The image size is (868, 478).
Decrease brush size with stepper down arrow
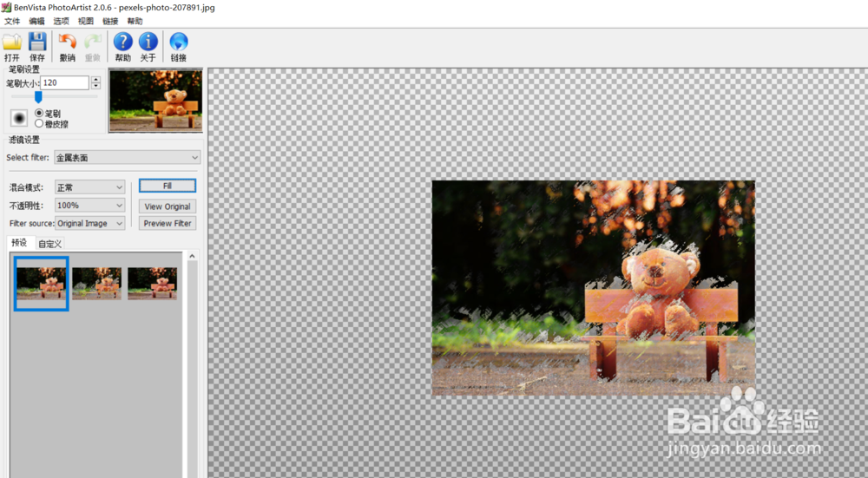click(95, 86)
